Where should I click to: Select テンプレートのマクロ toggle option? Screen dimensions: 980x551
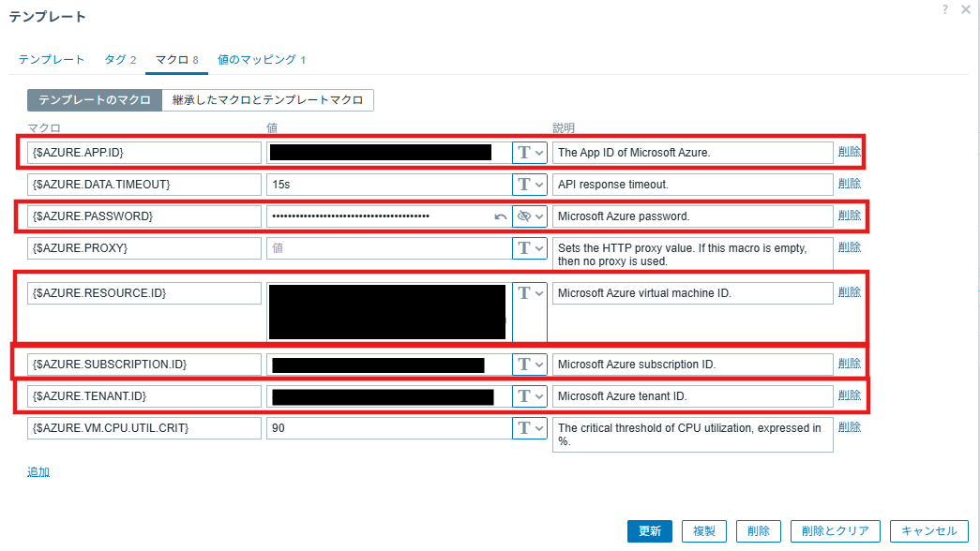click(x=94, y=100)
